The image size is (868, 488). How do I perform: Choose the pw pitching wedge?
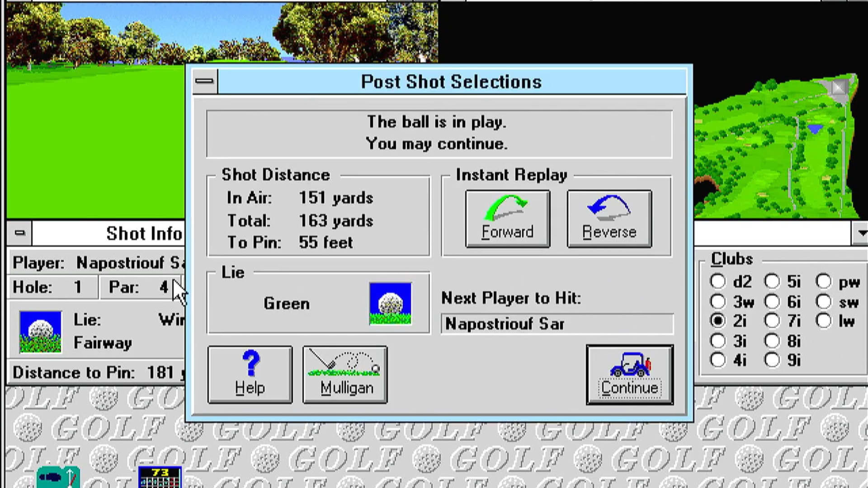click(824, 282)
